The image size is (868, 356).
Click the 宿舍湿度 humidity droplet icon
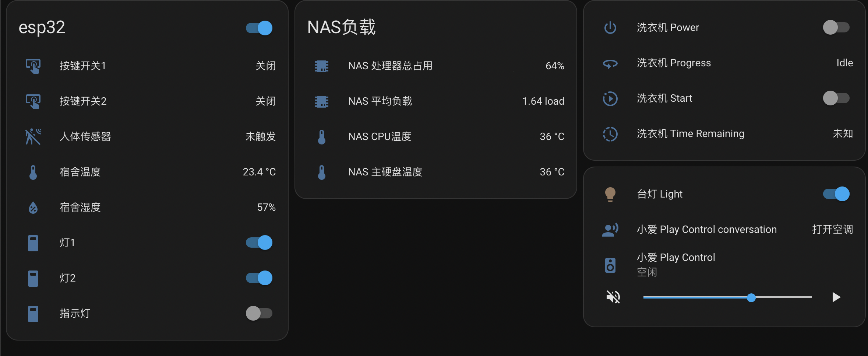pyautogui.click(x=33, y=208)
